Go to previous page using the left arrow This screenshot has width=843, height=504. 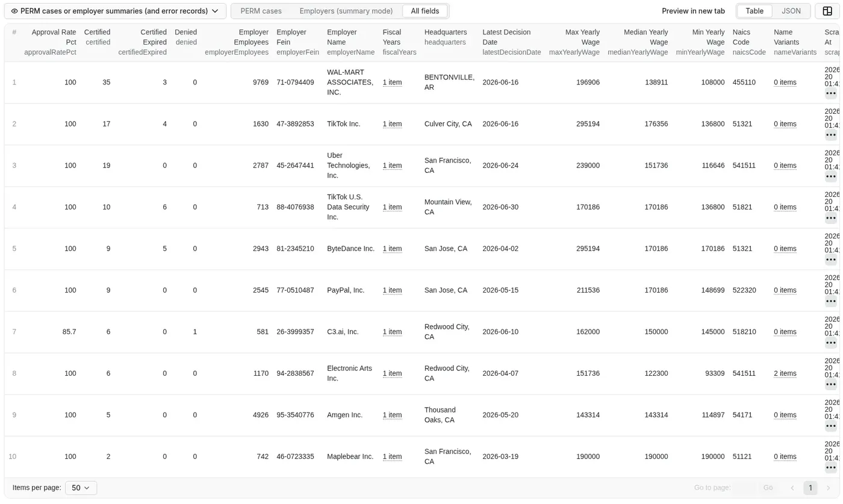click(x=792, y=488)
